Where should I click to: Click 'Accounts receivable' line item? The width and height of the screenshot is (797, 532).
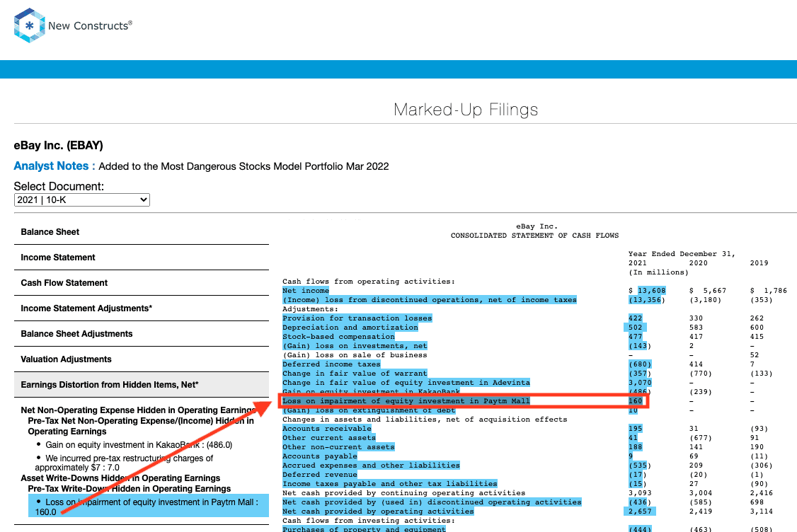(327, 429)
